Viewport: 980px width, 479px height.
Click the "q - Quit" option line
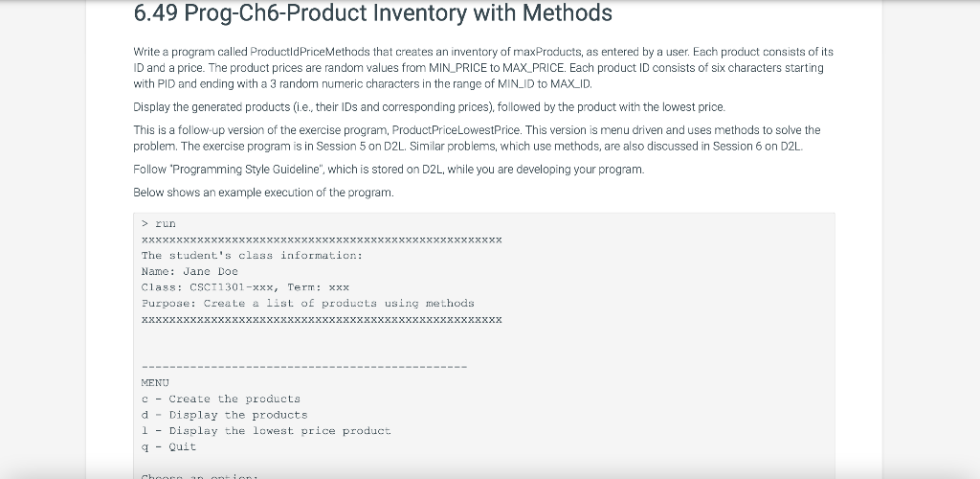click(168, 446)
